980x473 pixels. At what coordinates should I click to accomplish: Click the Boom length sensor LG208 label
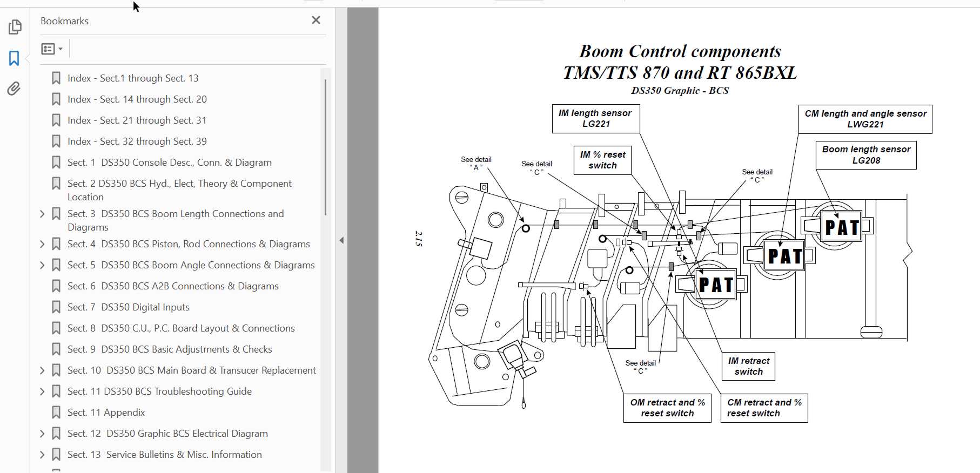coord(866,155)
